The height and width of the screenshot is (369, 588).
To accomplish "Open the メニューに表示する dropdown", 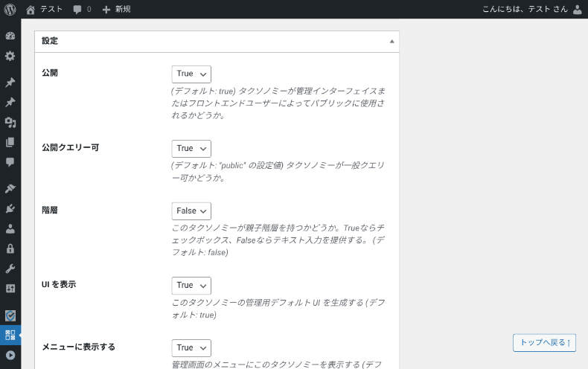I will (191, 348).
